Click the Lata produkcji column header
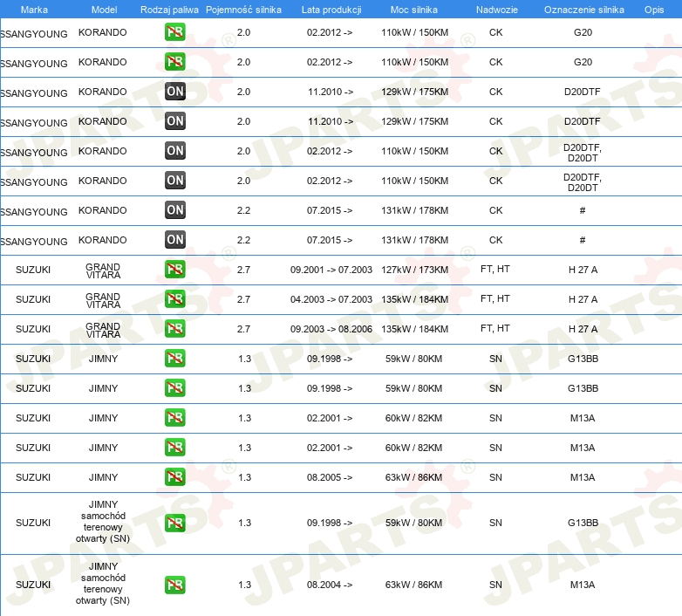This screenshot has height=616, width=682. point(331,9)
